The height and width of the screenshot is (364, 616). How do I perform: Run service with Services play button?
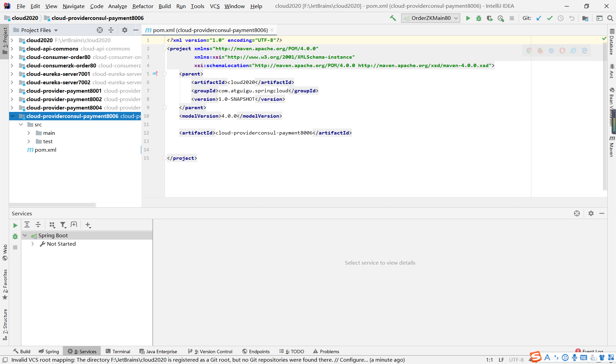(15, 225)
